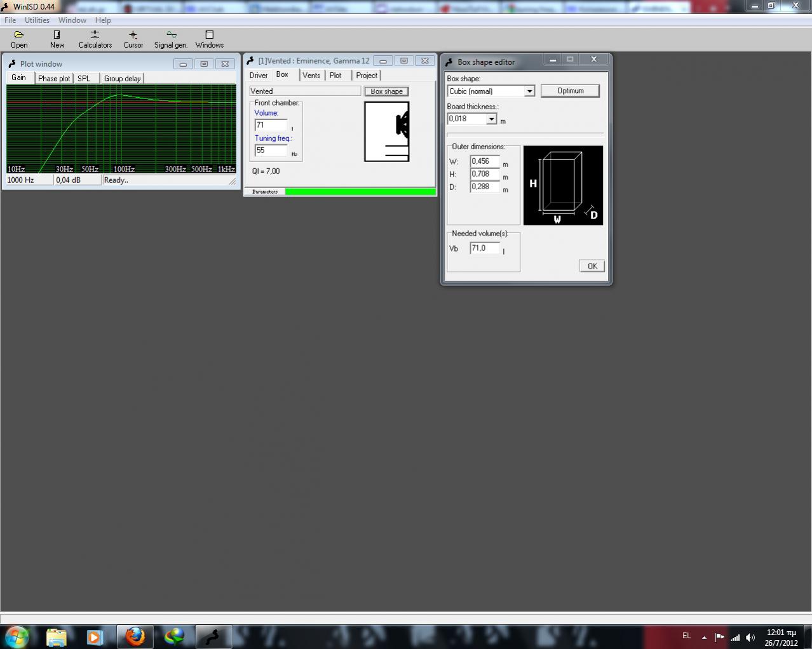
Task: Click the 0,04 dB status readout
Action: pyautogui.click(x=77, y=180)
